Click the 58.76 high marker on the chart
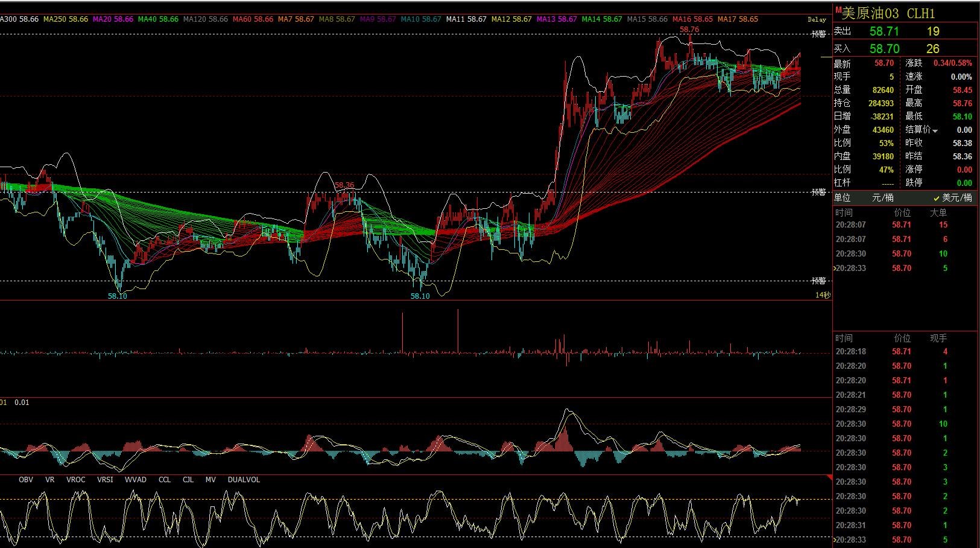 689,30
